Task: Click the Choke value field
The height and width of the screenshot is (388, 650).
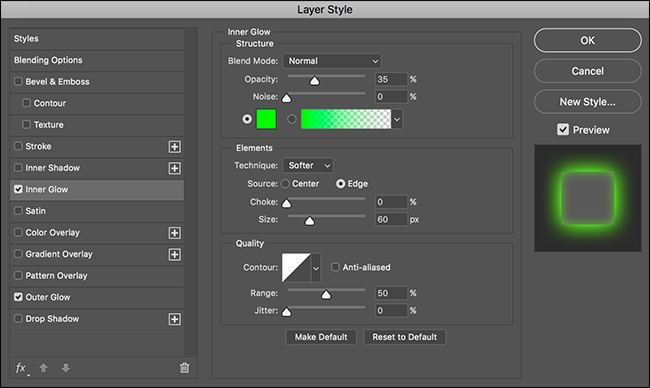Action: pyautogui.click(x=391, y=202)
